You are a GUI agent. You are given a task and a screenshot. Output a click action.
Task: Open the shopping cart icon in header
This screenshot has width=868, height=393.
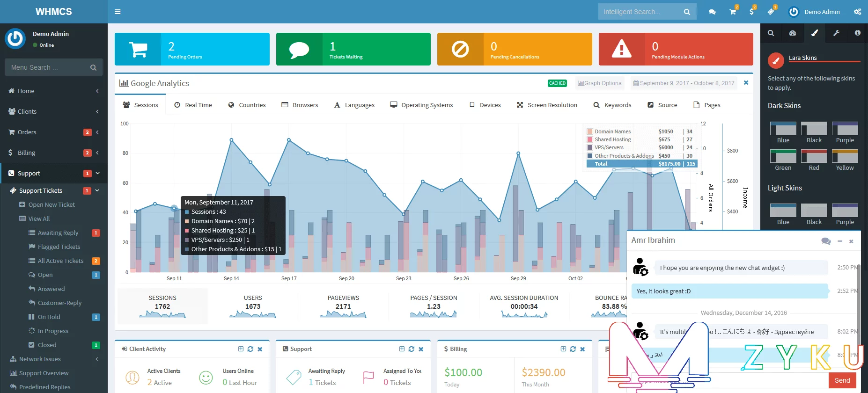tap(733, 12)
